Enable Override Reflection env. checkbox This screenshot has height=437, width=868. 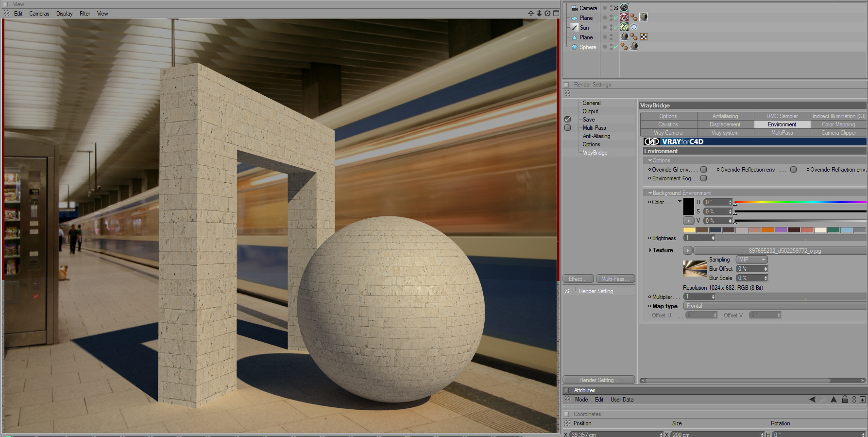tap(793, 170)
